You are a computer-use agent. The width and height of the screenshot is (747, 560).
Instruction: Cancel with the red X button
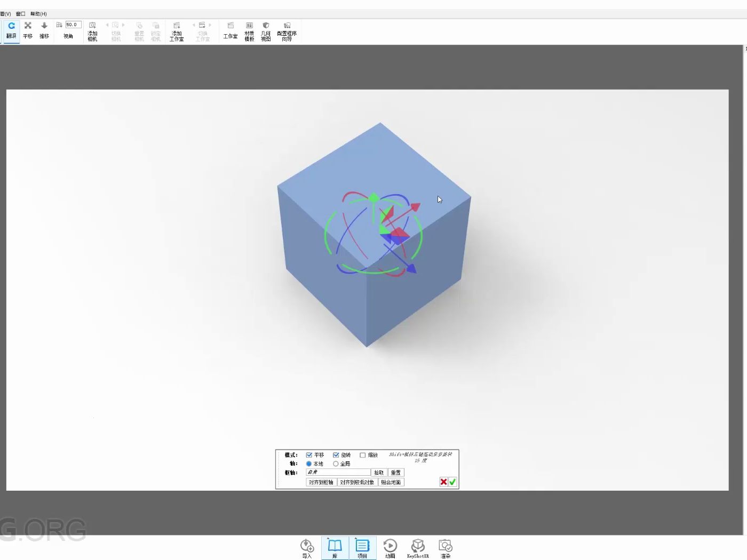tap(443, 482)
